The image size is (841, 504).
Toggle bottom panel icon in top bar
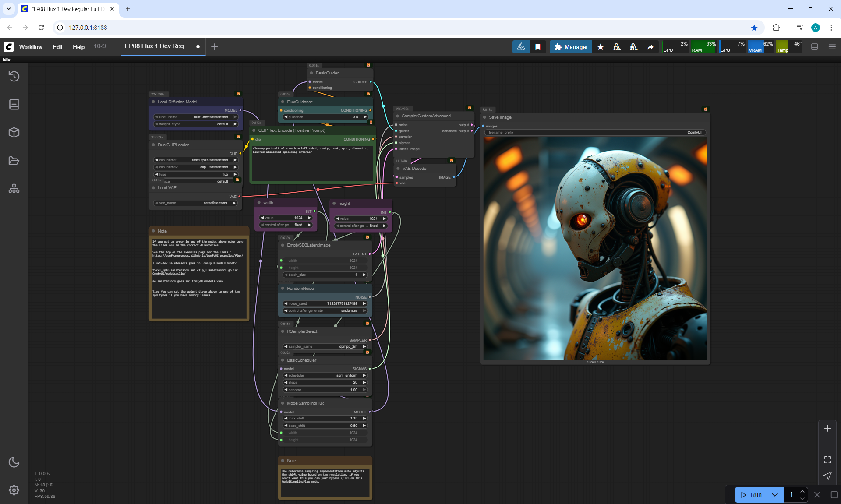click(x=815, y=47)
